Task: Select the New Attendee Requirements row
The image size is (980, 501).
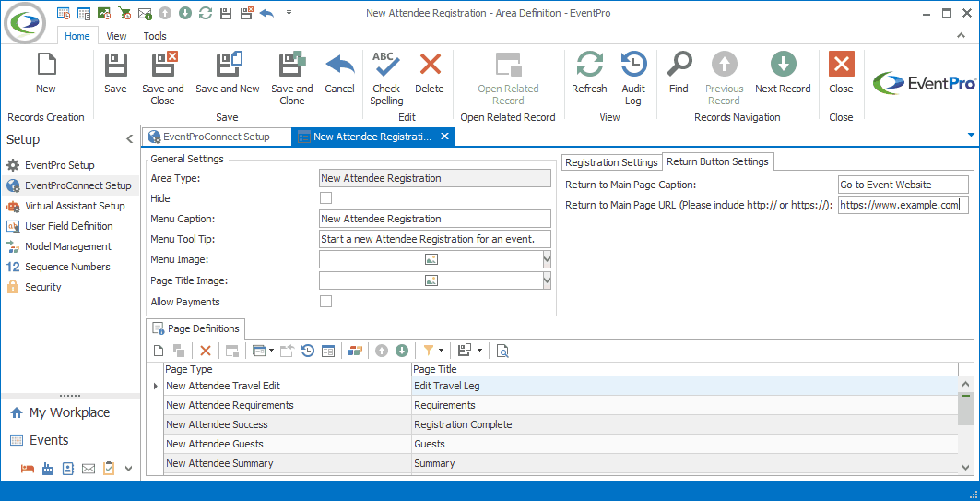Action: [560, 405]
